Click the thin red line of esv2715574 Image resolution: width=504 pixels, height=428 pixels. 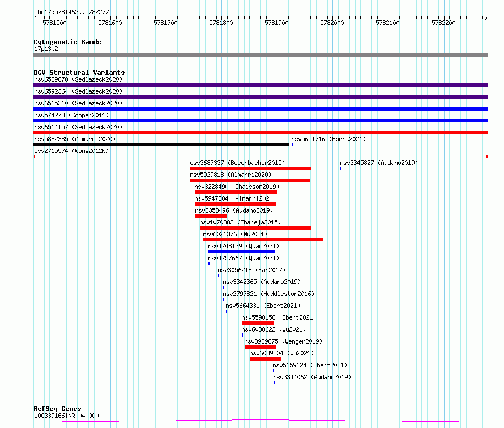pos(260,156)
